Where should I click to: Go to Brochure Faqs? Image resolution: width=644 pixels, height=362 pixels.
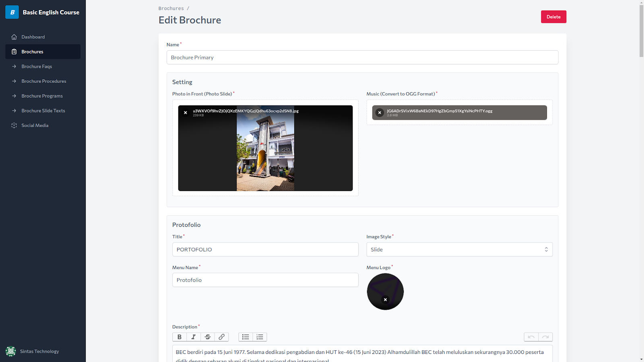[43, 66]
